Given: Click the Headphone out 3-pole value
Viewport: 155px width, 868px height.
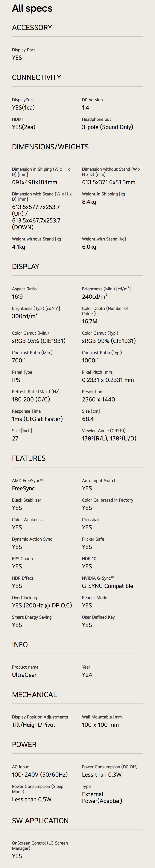Looking at the screenshot, I should (108, 127).
